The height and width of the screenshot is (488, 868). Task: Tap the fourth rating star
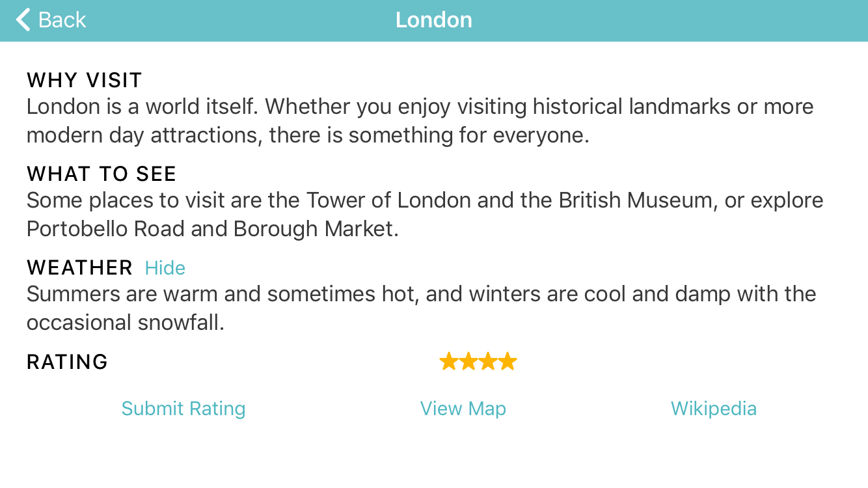[507, 361]
